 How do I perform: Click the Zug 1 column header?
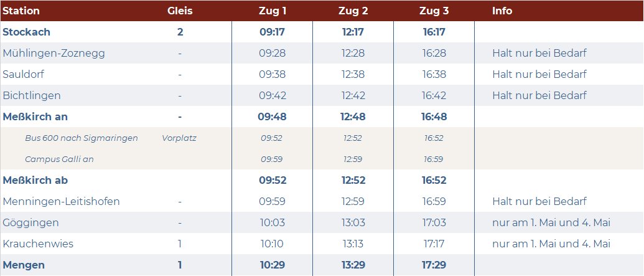273,11
